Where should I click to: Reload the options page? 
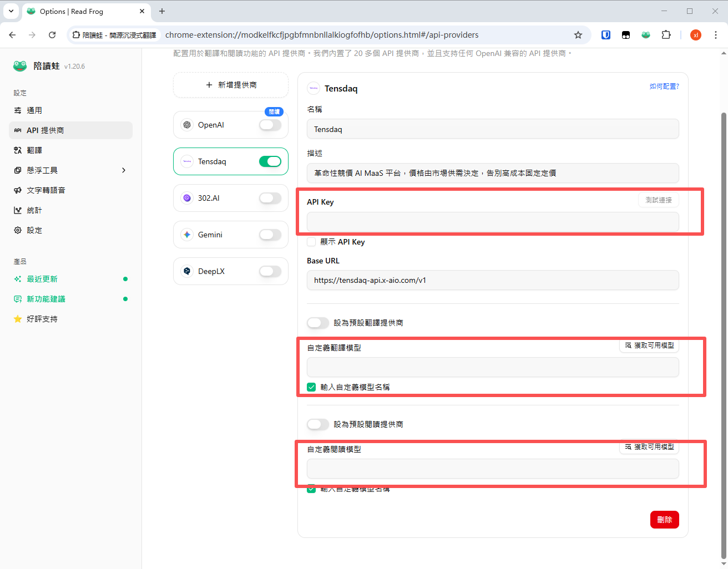pyautogui.click(x=52, y=35)
